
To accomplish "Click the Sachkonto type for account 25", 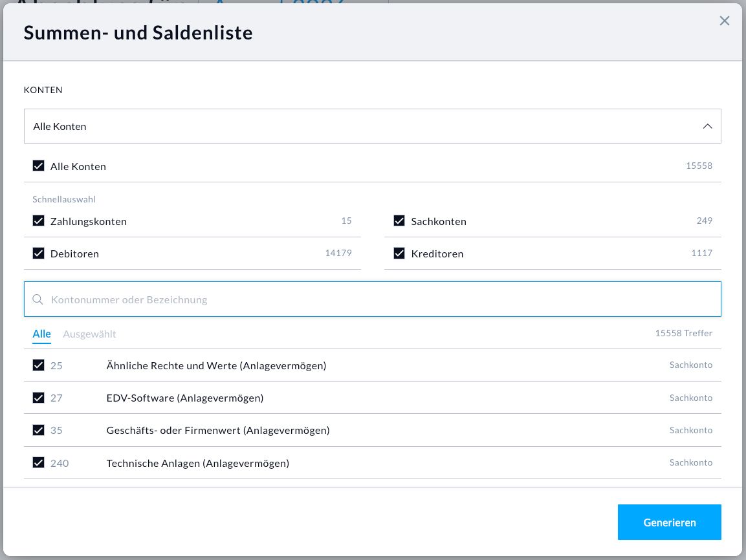I will click(x=691, y=365).
